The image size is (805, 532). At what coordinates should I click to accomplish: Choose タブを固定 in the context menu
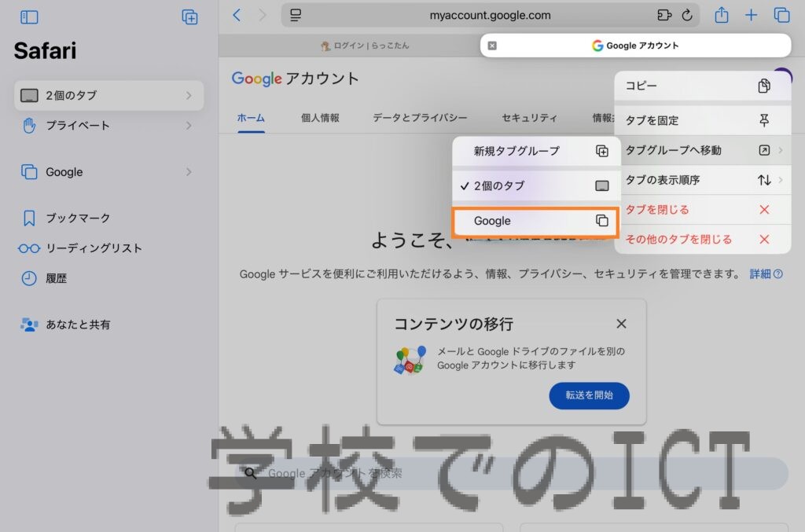click(x=702, y=120)
